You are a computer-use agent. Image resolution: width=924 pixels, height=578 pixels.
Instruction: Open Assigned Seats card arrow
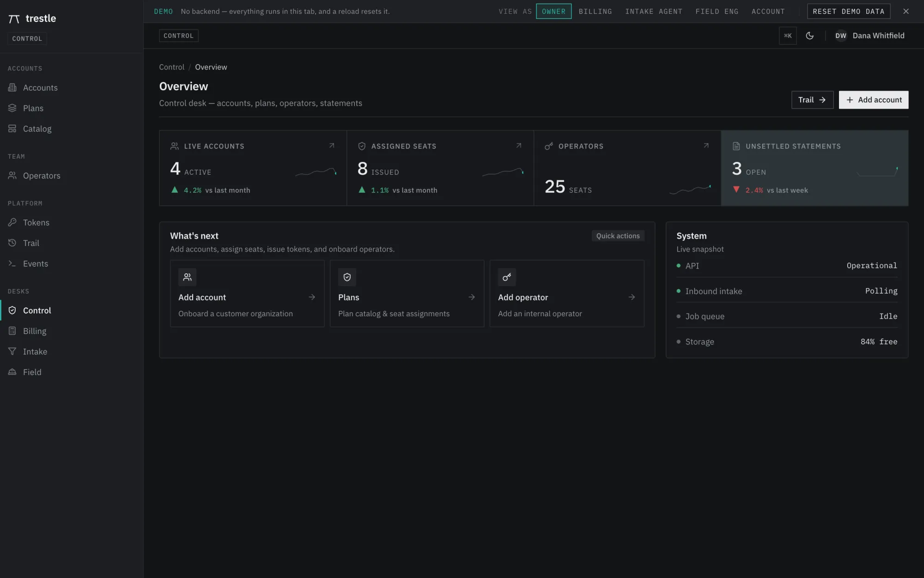(x=519, y=146)
